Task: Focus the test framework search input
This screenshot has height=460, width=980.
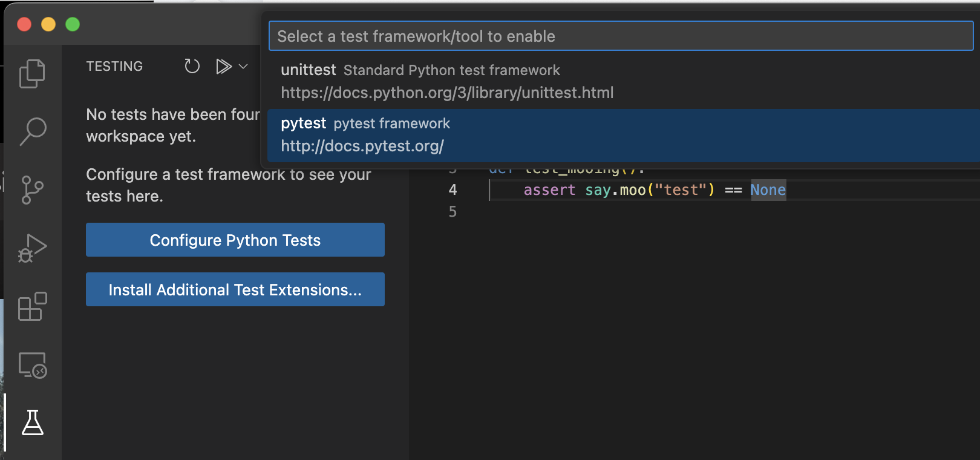Action: coord(621,36)
